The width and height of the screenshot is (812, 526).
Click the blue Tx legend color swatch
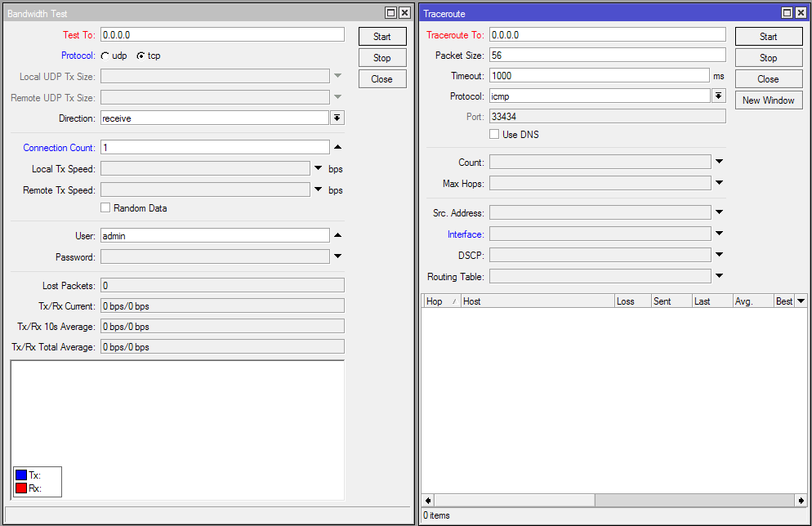pyautogui.click(x=21, y=475)
